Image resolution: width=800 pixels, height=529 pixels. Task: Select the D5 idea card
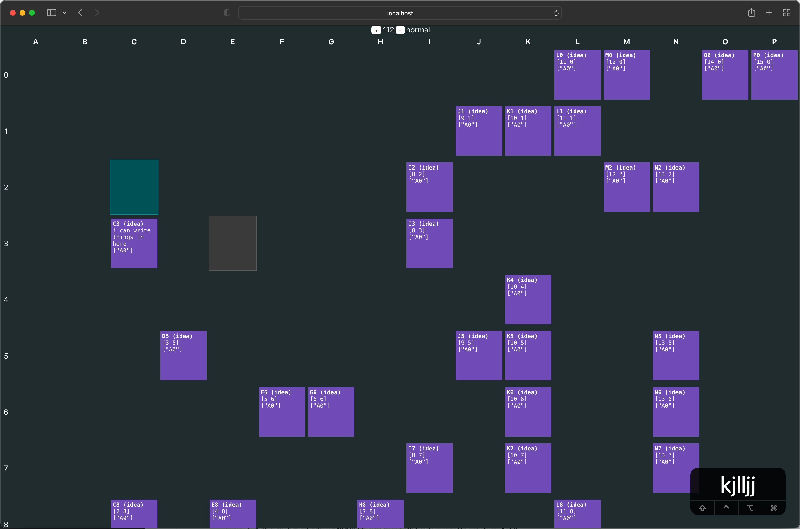click(x=183, y=356)
